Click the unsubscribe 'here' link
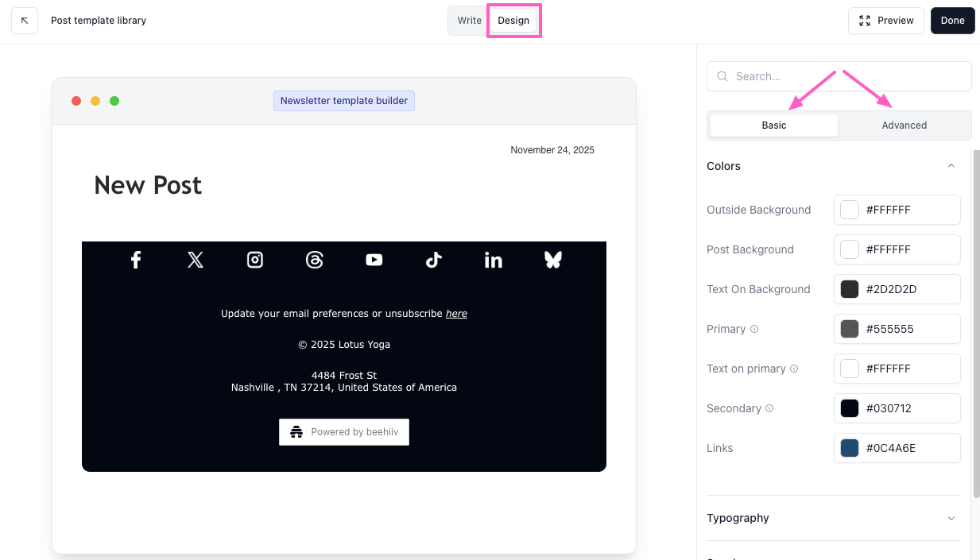Image resolution: width=980 pixels, height=560 pixels. tap(456, 314)
